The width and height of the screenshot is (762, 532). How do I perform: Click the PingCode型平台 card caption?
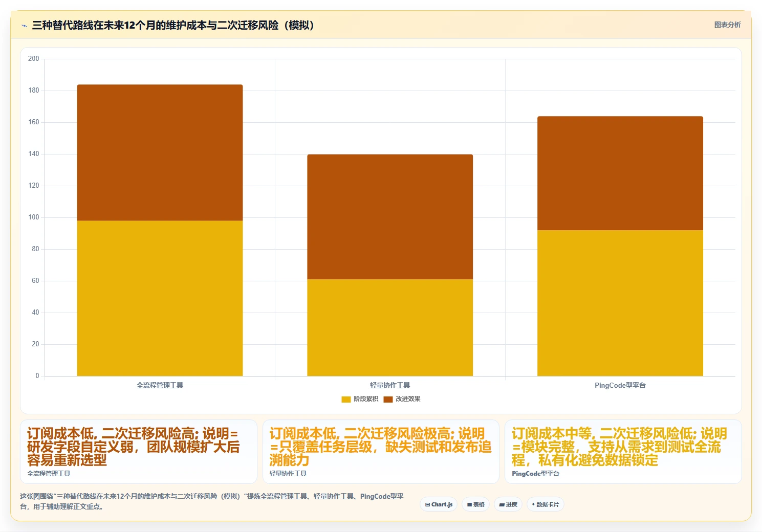click(536, 474)
